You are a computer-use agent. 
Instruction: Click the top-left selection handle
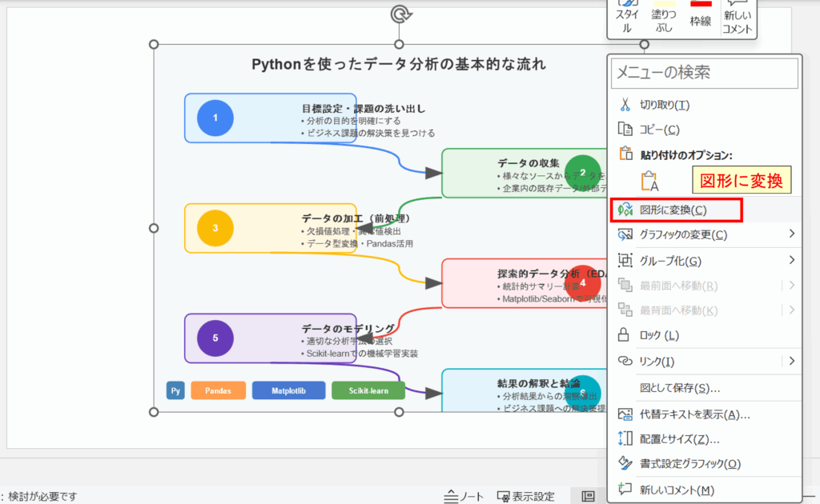[x=154, y=44]
